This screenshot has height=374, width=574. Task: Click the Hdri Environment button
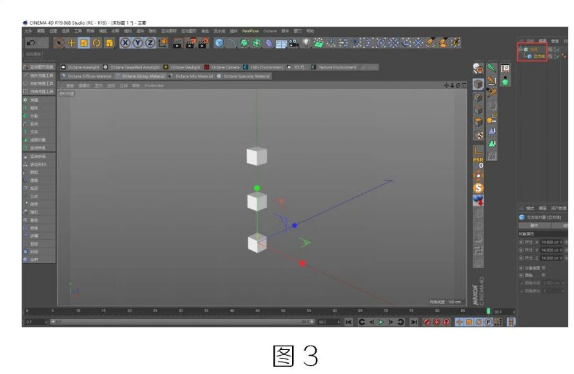point(264,67)
